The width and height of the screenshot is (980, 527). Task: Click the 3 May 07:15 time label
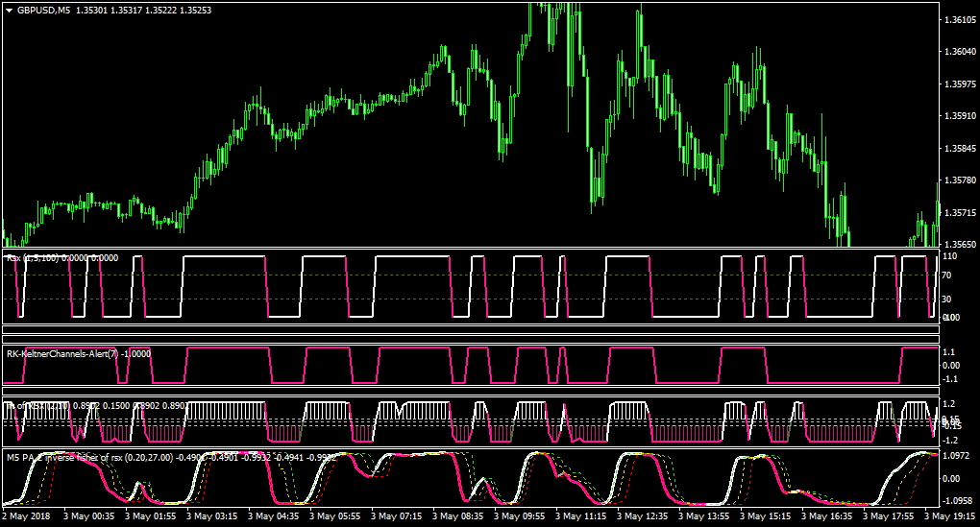point(397,516)
